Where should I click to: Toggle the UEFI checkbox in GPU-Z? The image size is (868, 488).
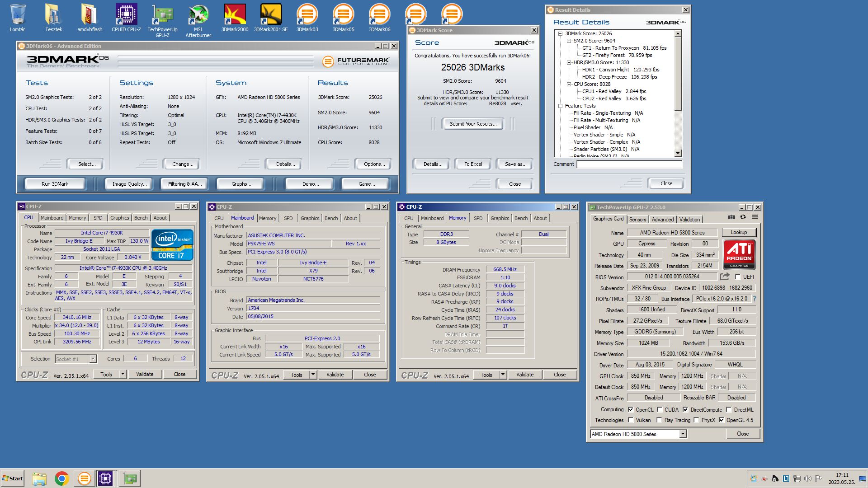point(738,277)
